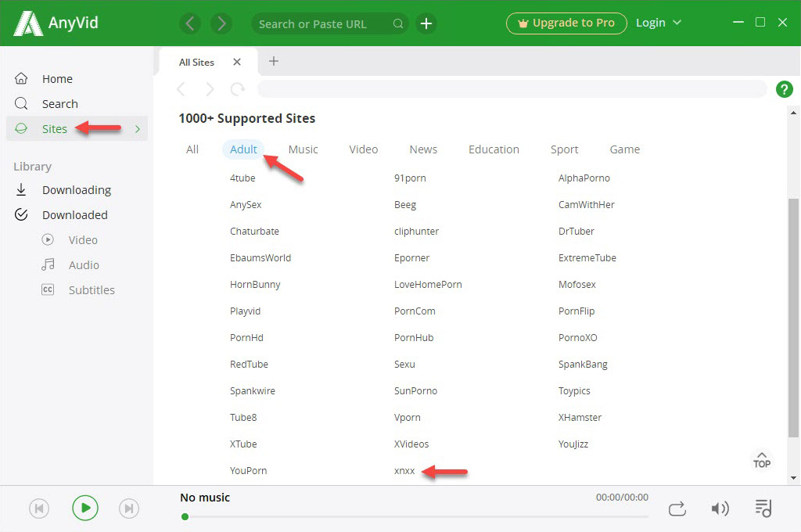Open the Subtitles CC icon
Viewport: 801px width, 532px height.
tap(48, 289)
